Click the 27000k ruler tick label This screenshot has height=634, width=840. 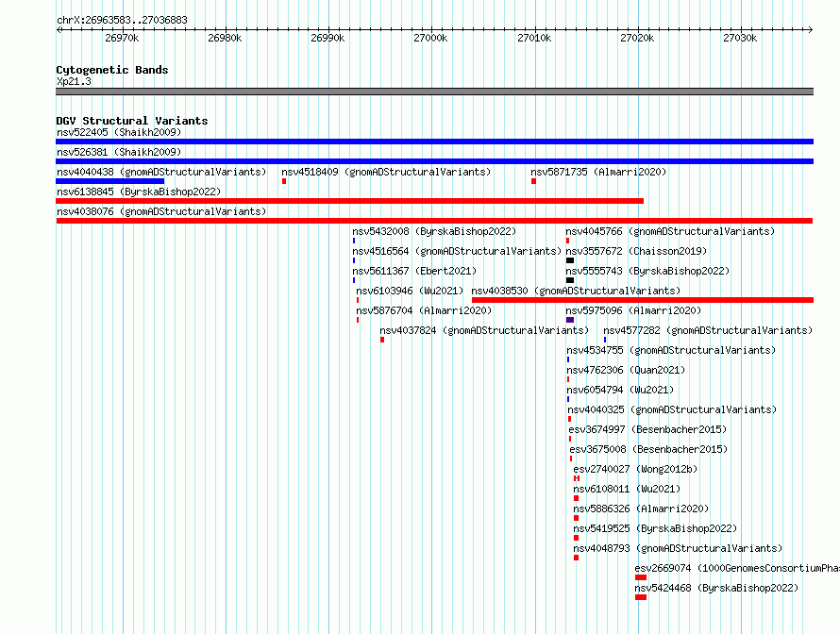[430, 38]
